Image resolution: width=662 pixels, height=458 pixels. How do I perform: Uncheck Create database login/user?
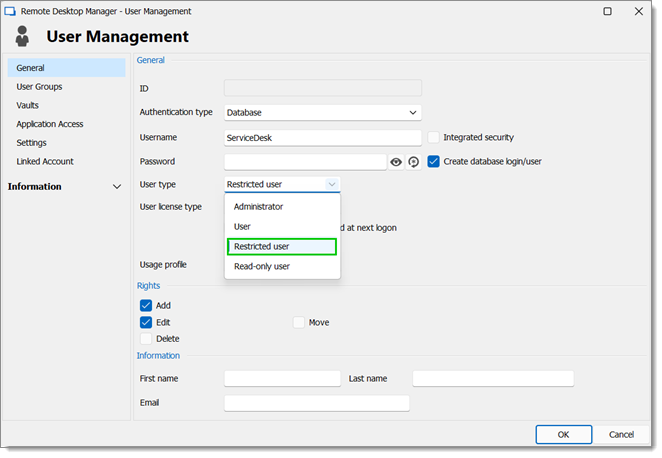(x=434, y=162)
